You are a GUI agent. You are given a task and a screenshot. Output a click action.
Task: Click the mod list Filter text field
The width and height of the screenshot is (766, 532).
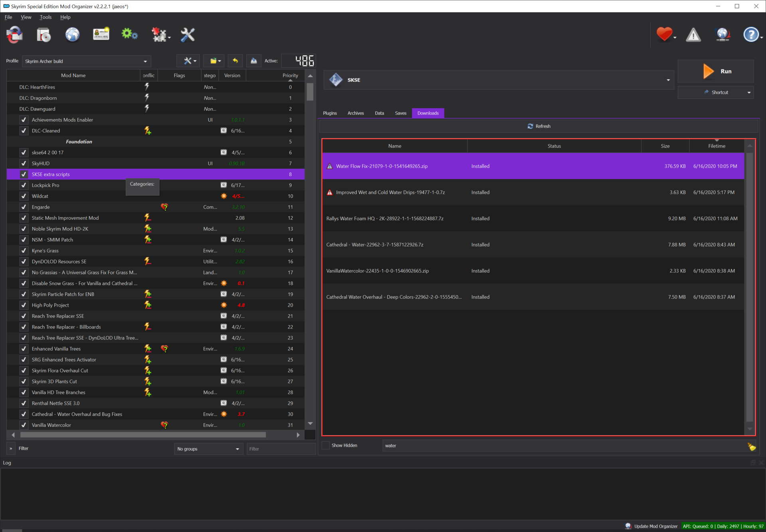[281, 449]
